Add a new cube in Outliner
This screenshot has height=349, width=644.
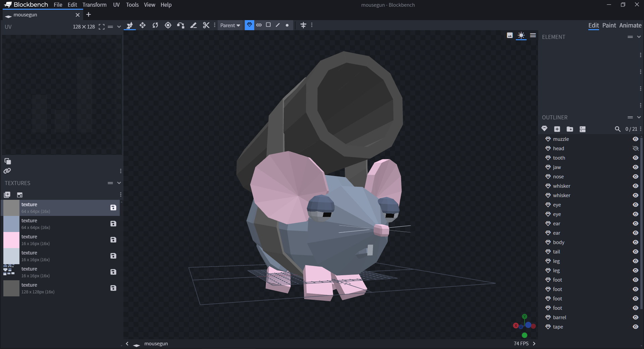click(x=557, y=129)
